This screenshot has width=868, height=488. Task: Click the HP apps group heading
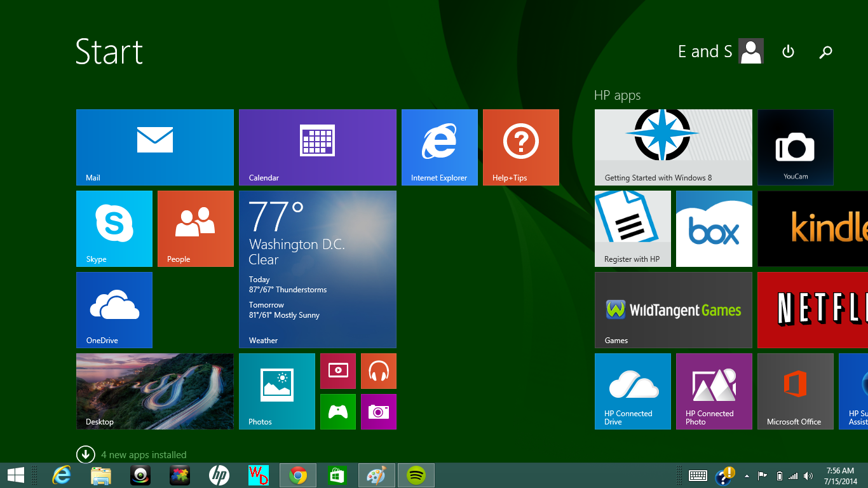[617, 95]
